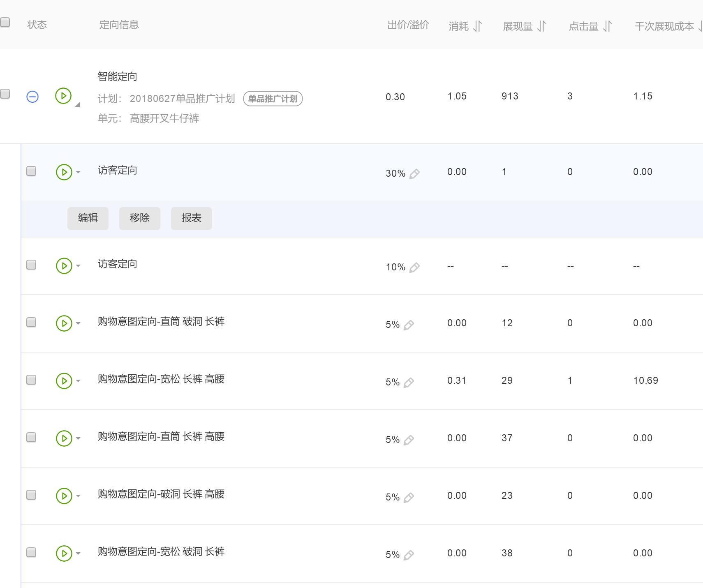This screenshot has height=588, width=703.
Task: Tick the select-all checkbox in the header
Action: pyautogui.click(x=5, y=22)
